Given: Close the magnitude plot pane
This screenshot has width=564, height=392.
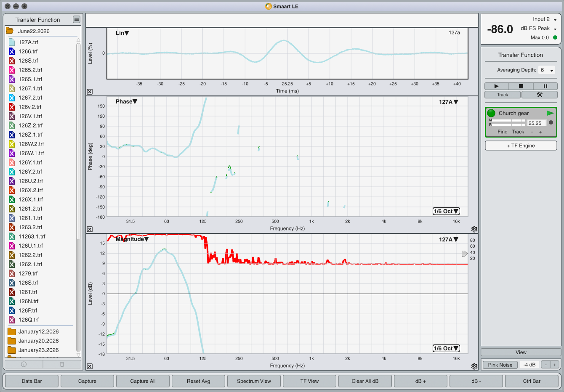Looking at the screenshot, I should (x=90, y=366).
